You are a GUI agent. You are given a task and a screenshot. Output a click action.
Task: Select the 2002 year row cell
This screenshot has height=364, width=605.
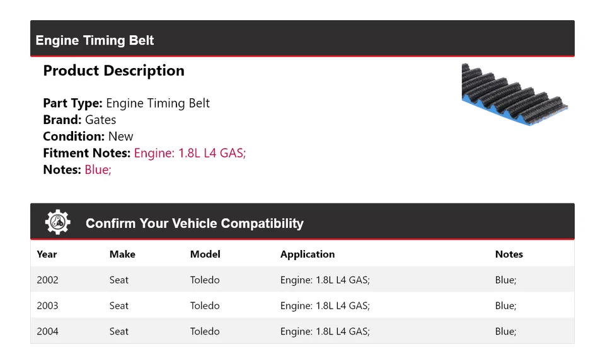pyautogui.click(x=48, y=280)
